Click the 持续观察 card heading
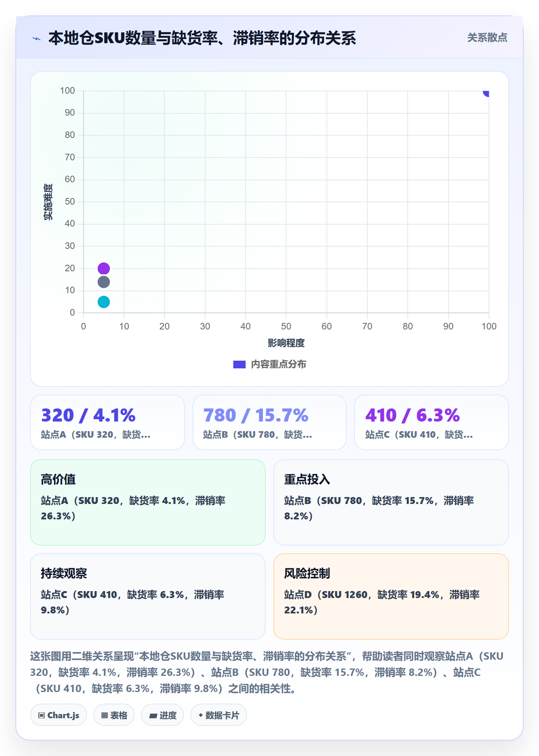Screen dimensions: 539x756 click(x=64, y=573)
